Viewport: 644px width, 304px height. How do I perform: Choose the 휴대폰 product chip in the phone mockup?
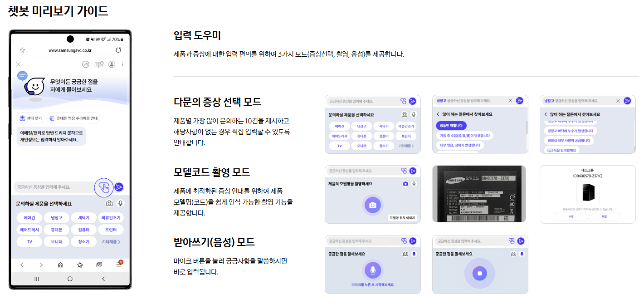point(57,230)
